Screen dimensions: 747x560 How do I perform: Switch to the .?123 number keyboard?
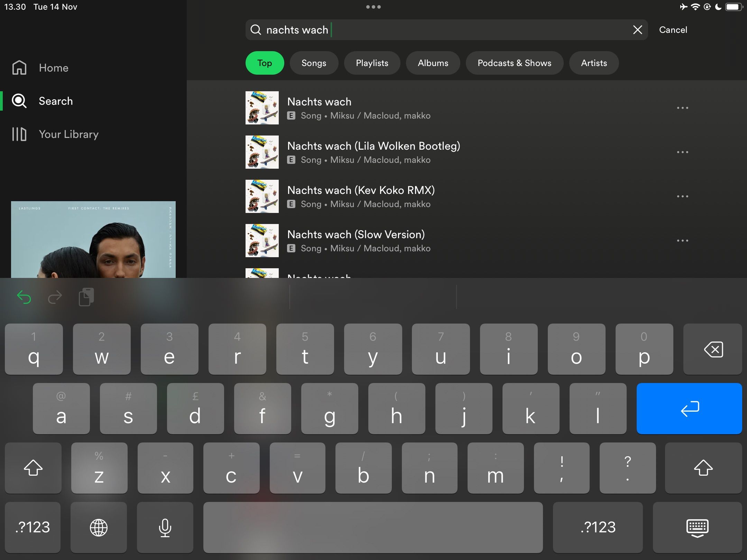(x=33, y=527)
